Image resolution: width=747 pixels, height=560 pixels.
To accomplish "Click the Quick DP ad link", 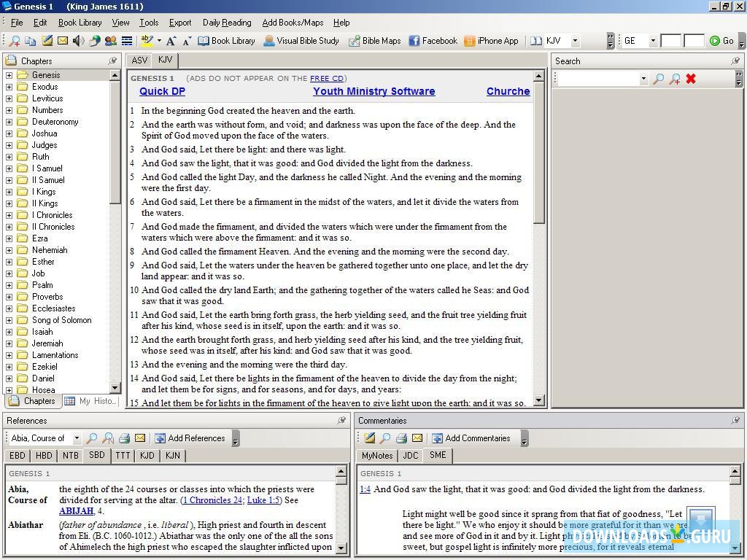I will tap(162, 91).
